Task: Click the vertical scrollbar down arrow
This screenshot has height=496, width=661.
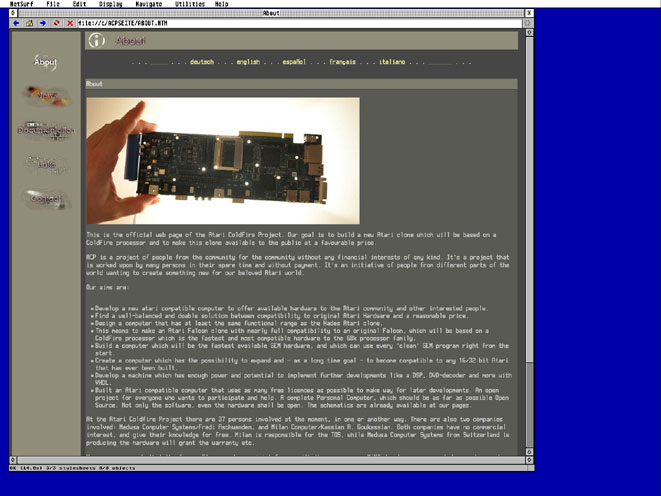Action: tap(529, 451)
